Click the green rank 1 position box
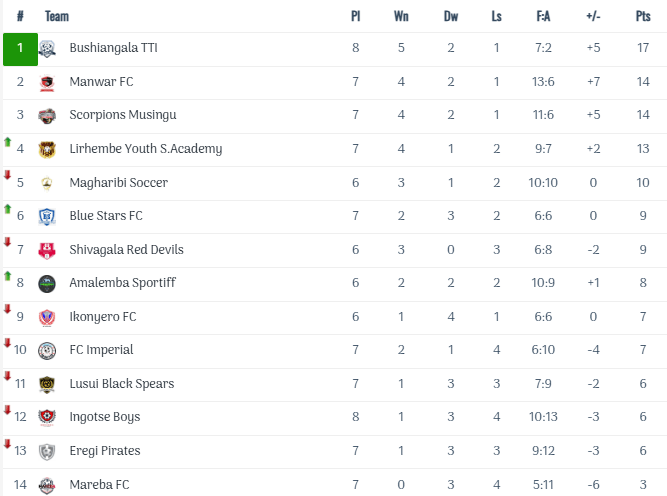This screenshot has height=496, width=667. (20, 49)
